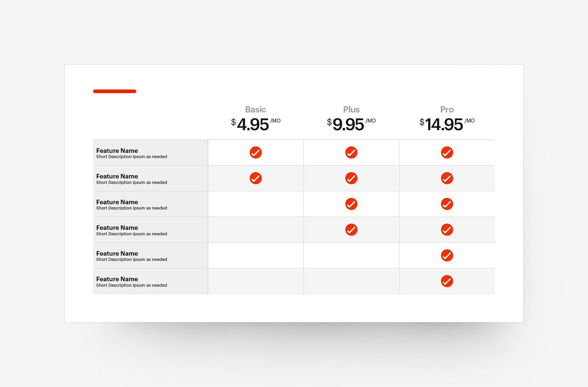Click Feature Name title in the fifth row
The width and height of the screenshot is (588, 387).
tap(117, 253)
